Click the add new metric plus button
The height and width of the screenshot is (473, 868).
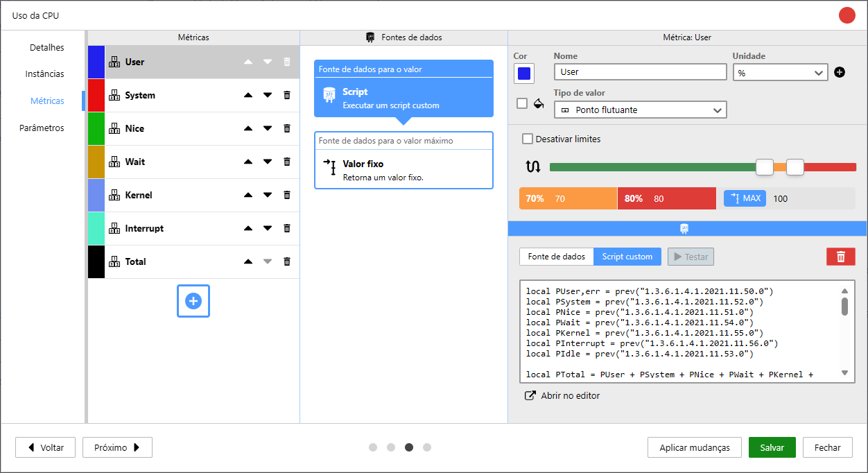click(x=193, y=301)
